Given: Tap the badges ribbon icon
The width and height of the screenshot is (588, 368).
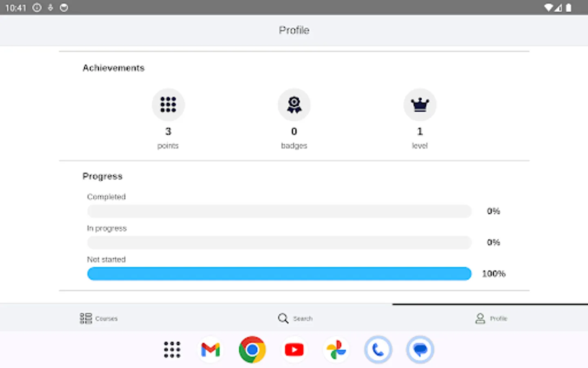Looking at the screenshot, I should [294, 105].
